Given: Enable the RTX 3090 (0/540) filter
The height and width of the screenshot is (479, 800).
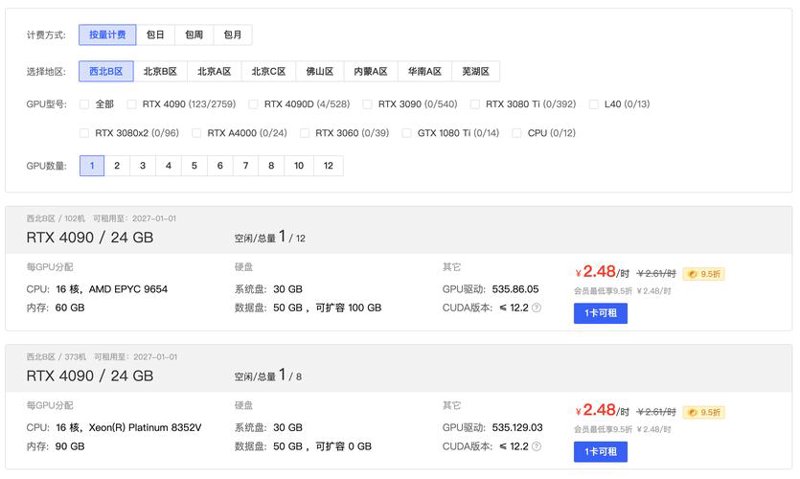Looking at the screenshot, I should tap(367, 104).
